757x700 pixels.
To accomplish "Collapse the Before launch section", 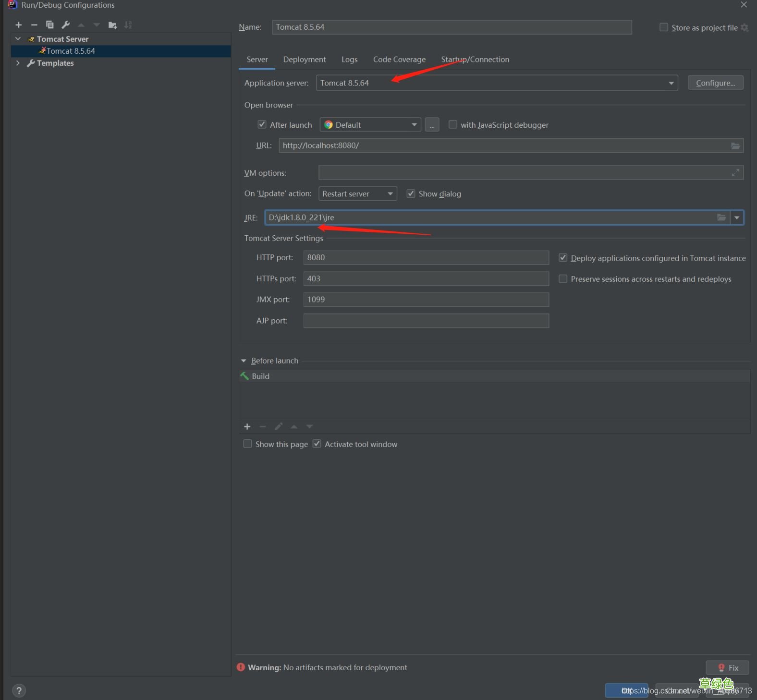I will (x=244, y=361).
